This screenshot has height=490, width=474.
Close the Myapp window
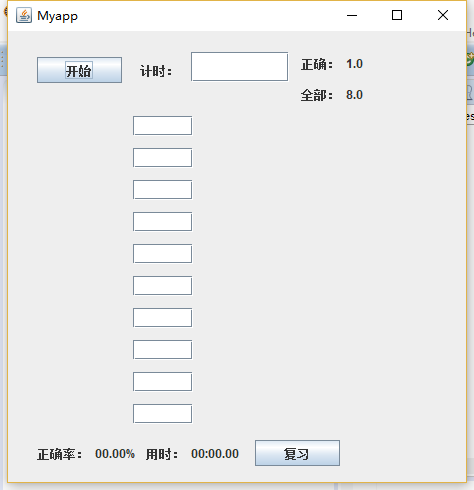point(443,15)
